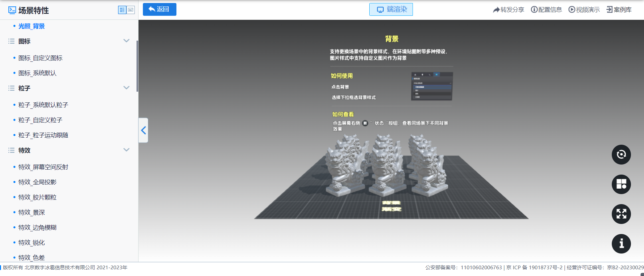Viewport: 644px width, 276px height.
Task: Click the state switch grid round icon
Action: coord(621,184)
